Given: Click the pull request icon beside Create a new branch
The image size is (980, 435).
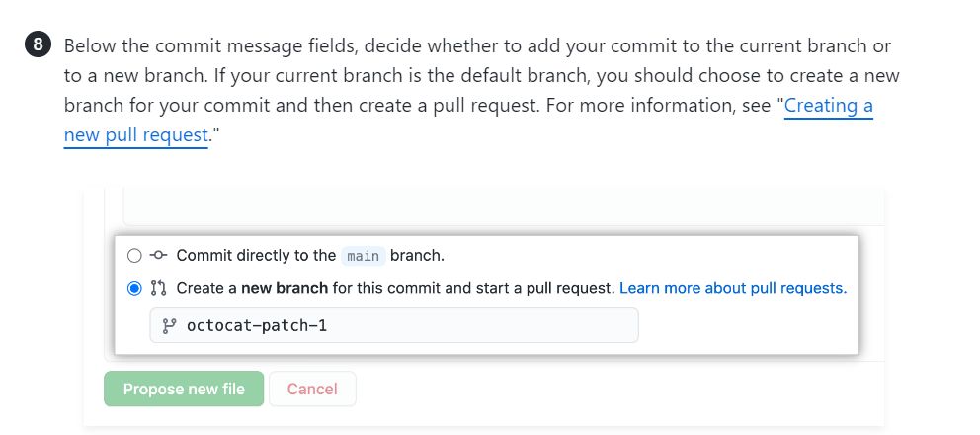Looking at the screenshot, I should [x=159, y=288].
